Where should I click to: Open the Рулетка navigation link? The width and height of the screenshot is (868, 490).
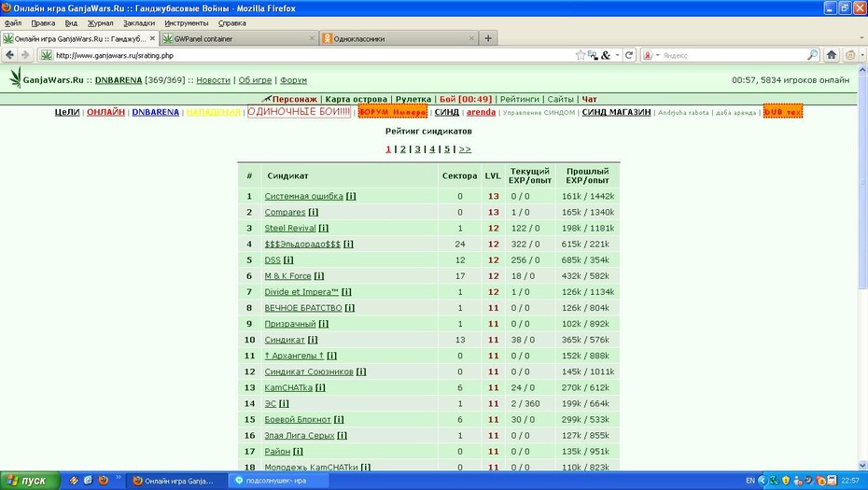tap(413, 99)
